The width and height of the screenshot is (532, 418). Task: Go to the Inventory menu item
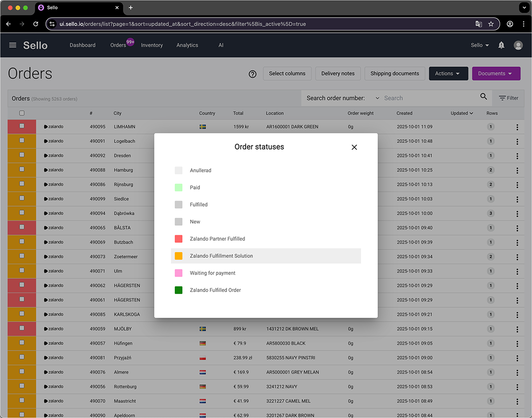[x=152, y=45]
